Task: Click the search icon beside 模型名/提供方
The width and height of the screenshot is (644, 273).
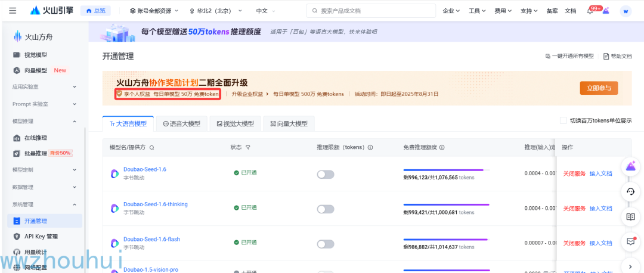Action: tap(151, 147)
